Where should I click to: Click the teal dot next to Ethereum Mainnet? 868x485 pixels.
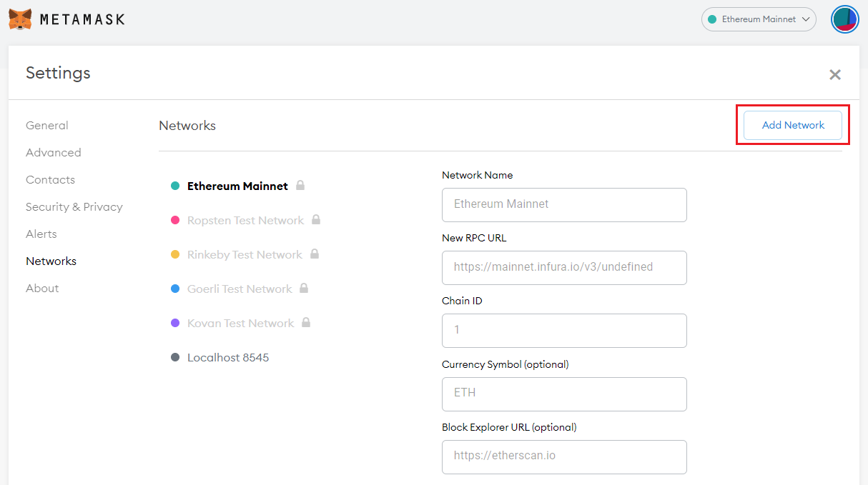(x=175, y=186)
